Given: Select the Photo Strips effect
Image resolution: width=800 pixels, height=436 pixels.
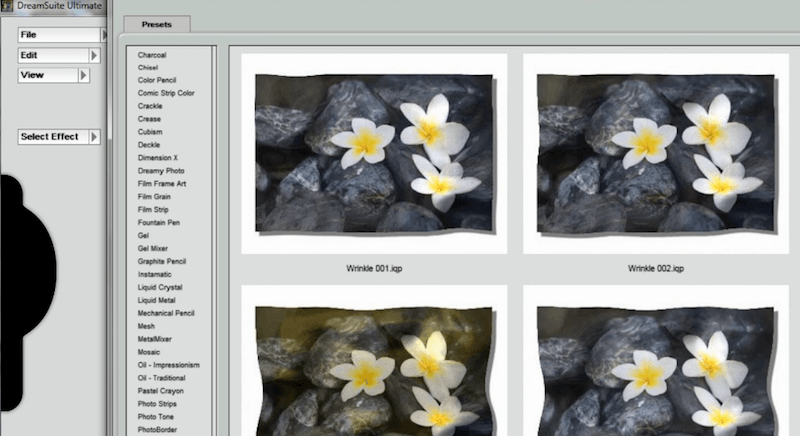Looking at the screenshot, I should [157, 404].
